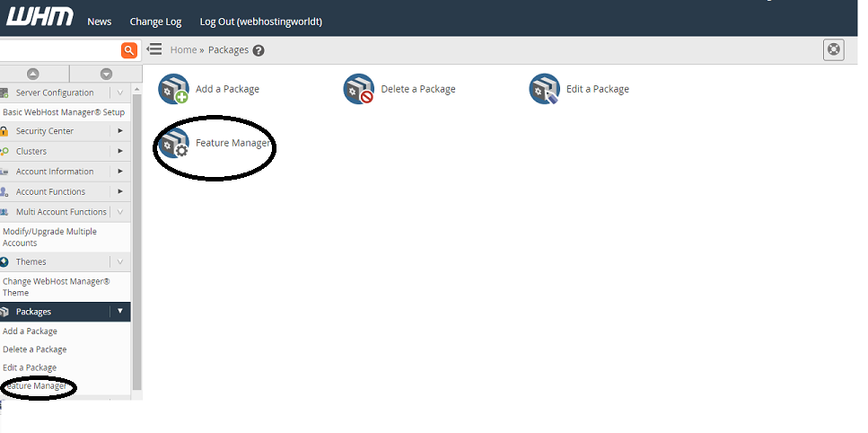
Task: Collapse the Packages section arrow
Action: tap(120, 312)
